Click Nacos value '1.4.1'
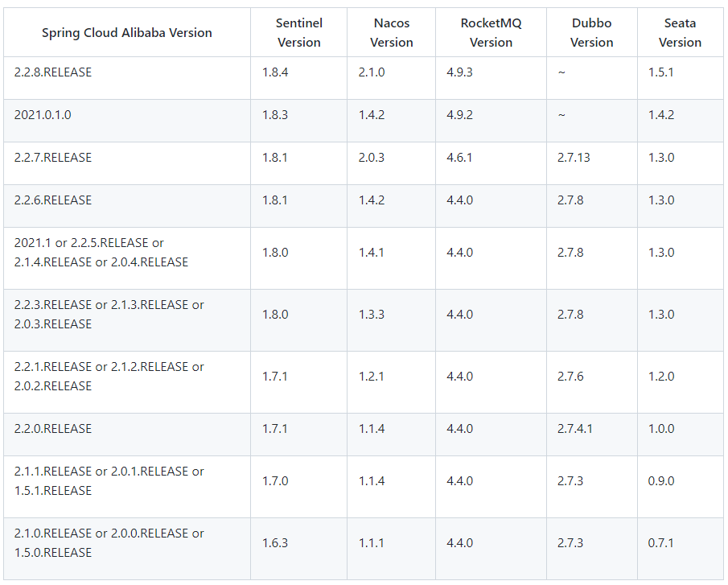The width and height of the screenshot is (728, 585). point(371,253)
